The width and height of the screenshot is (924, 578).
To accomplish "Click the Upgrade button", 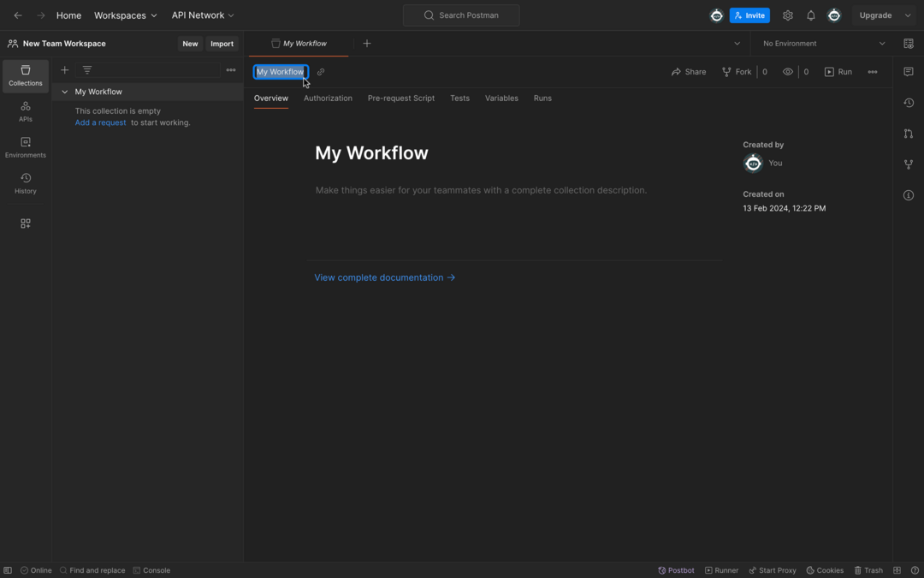I will click(875, 15).
